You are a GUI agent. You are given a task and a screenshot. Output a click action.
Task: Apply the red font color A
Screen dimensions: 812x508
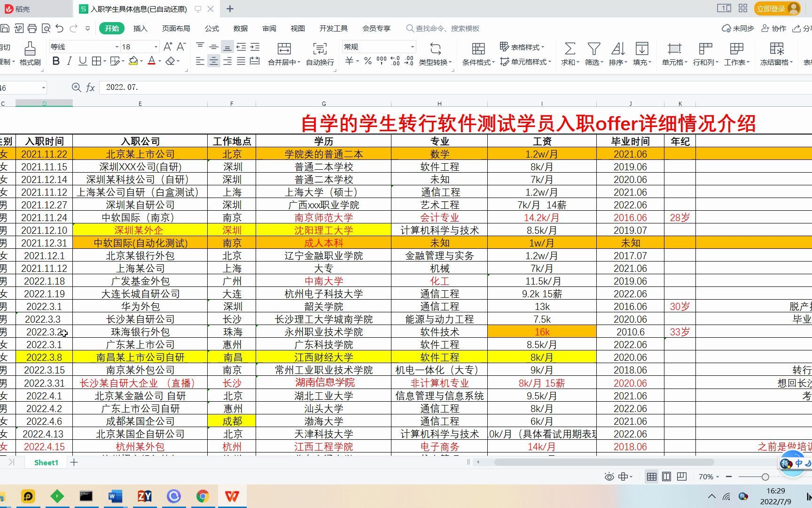pyautogui.click(x=151, y=61)
